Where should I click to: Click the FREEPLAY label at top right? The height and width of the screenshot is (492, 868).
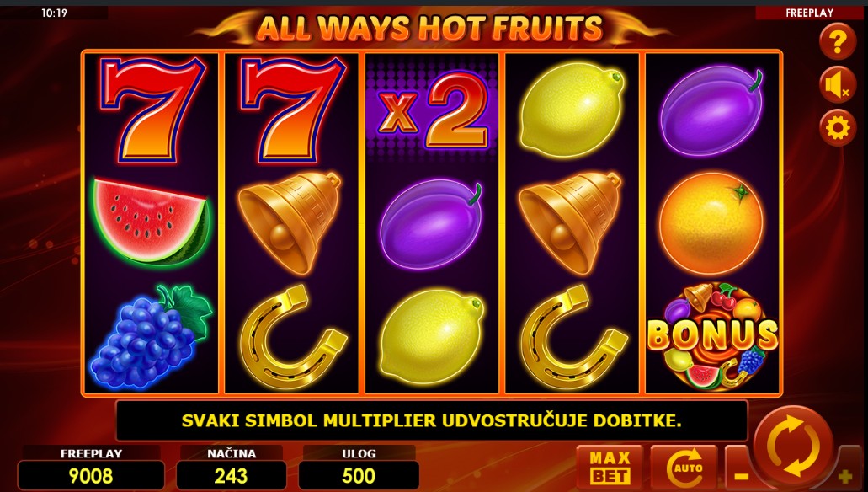point(809,13)
